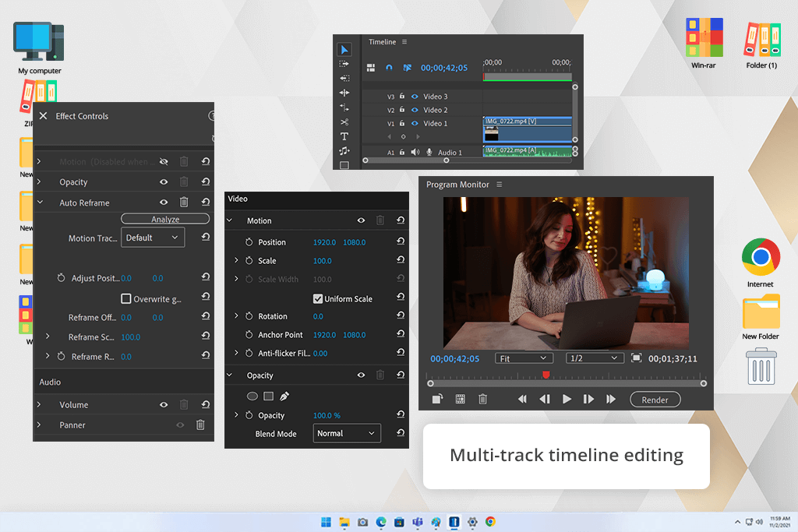
Task: Step back one frame
Action: click(545, 400)
